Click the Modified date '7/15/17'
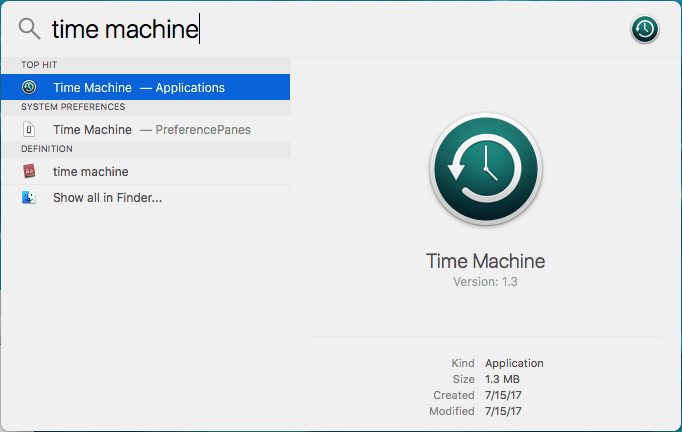This screenshot has width=682, height=432. click(x=503, y=411)
